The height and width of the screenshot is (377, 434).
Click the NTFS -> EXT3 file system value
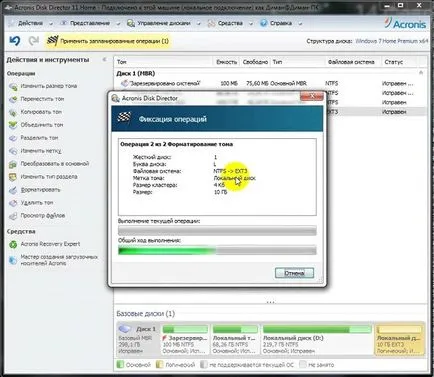230,171
